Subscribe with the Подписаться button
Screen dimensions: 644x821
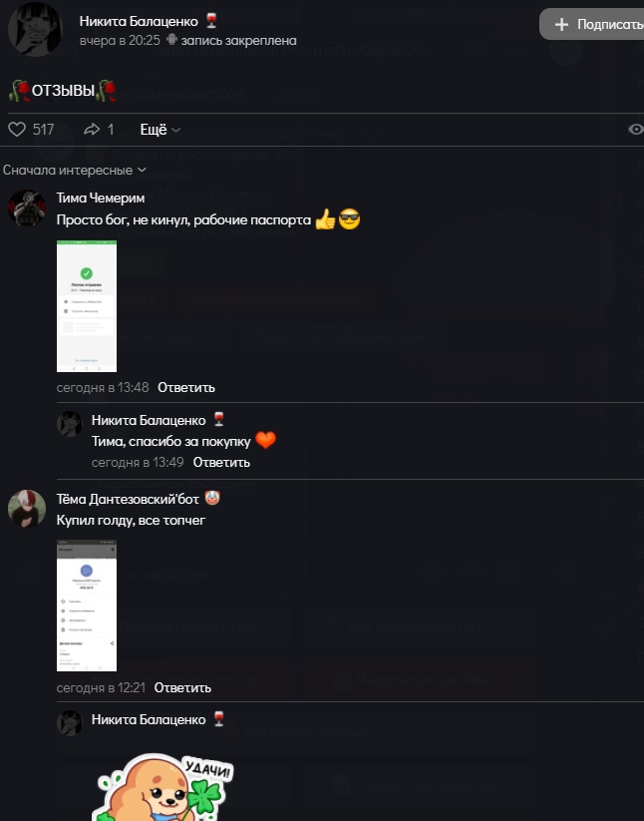point(592,24)
